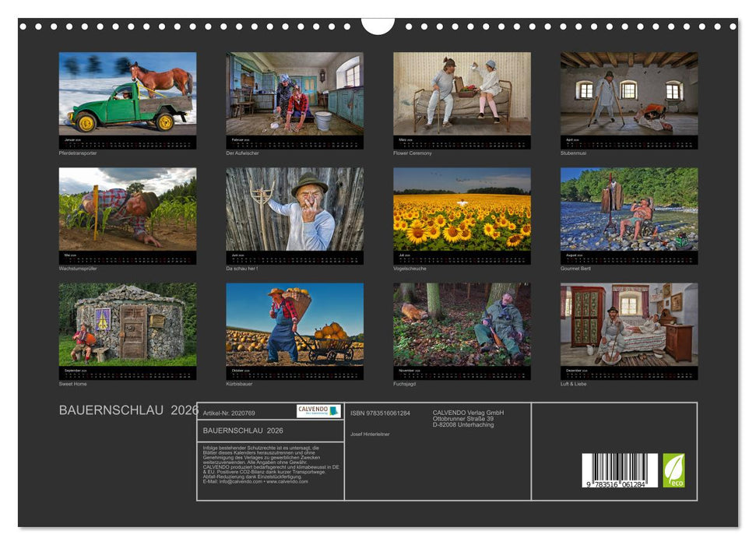Click the Luft & Liebe bedroom photo
Viewport: 756px width, 545px height.
pyautogui.click(x=629, y=324)
